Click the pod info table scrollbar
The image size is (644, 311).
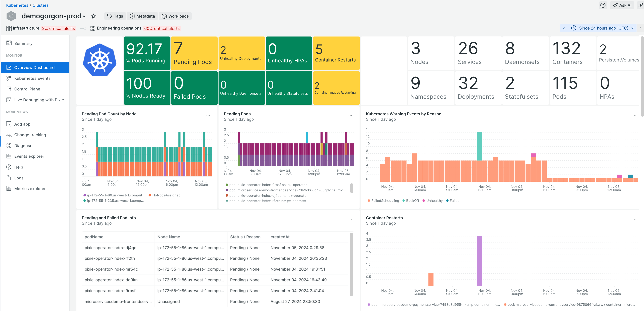[x=351, y=264]
